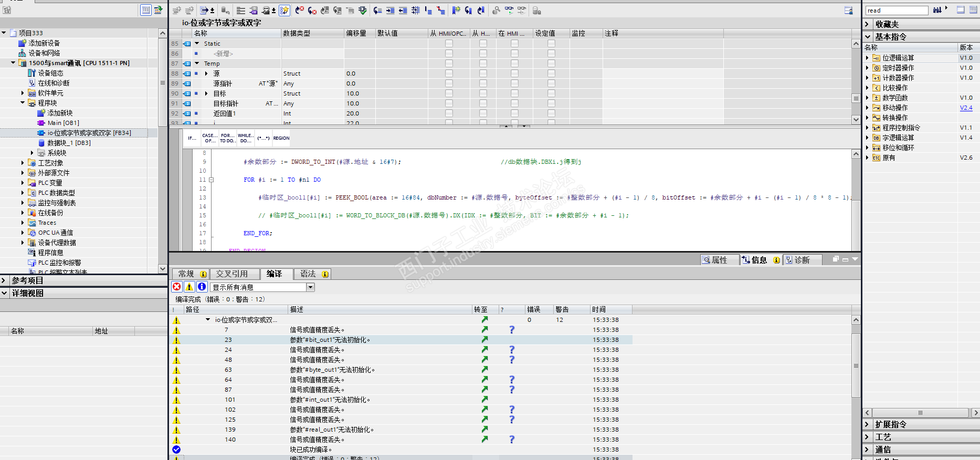The image size is (980, 460).
Task: Click the instructions panel horizontal scrollbar
Action: coord(920,413)
